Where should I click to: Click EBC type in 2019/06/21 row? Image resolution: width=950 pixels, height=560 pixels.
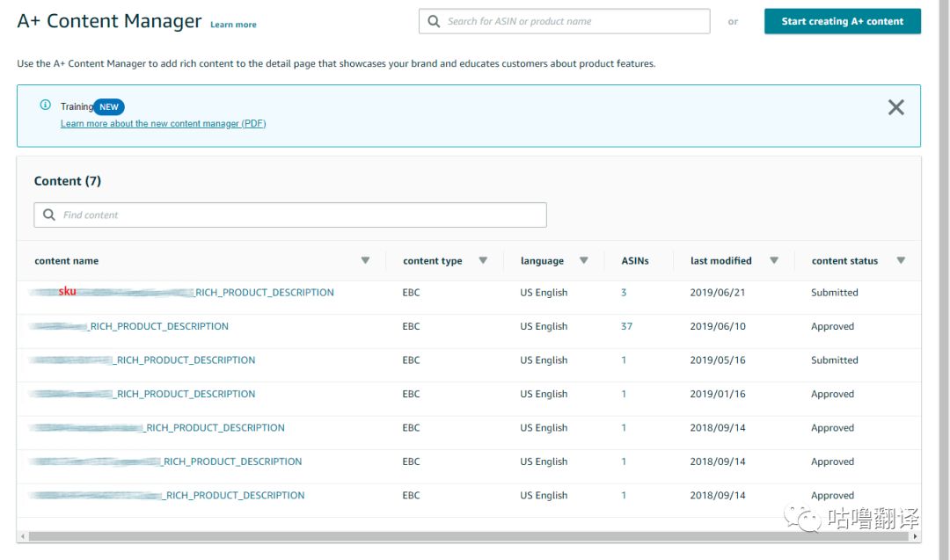click(411, 293)
